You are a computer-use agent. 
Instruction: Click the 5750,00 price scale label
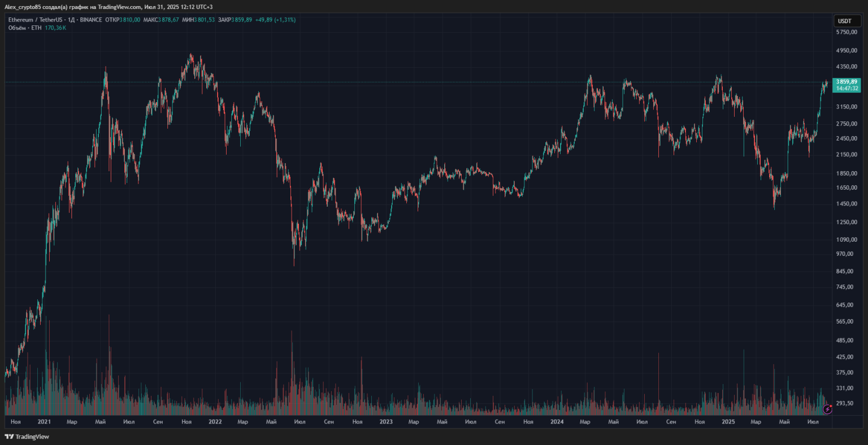point(847,32)
